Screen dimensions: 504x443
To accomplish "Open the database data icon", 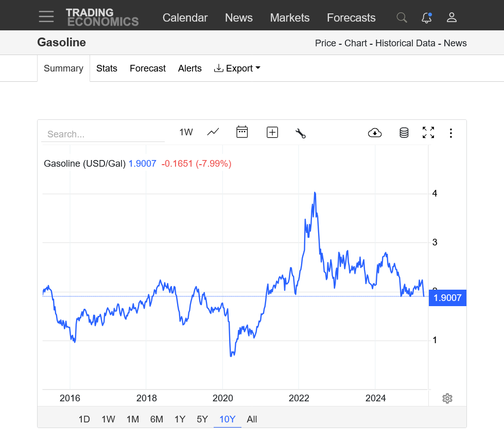I will click(404, 133).
